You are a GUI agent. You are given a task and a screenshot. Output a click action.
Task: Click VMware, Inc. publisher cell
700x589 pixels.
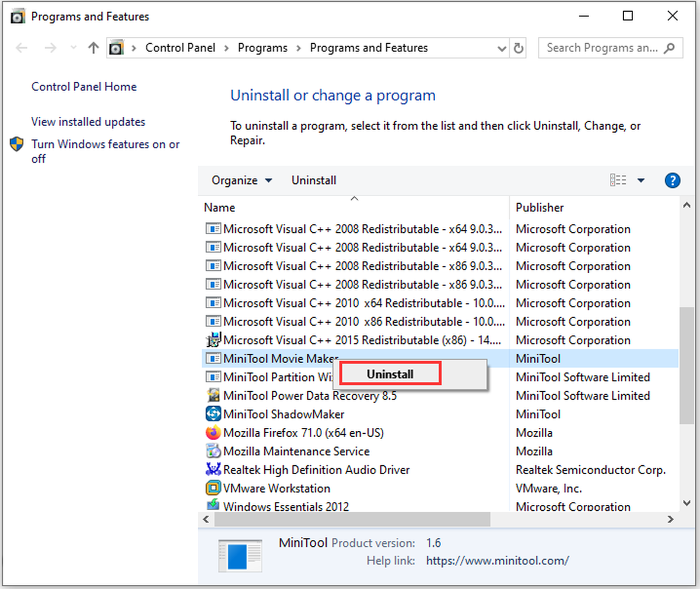click(549, 488)
